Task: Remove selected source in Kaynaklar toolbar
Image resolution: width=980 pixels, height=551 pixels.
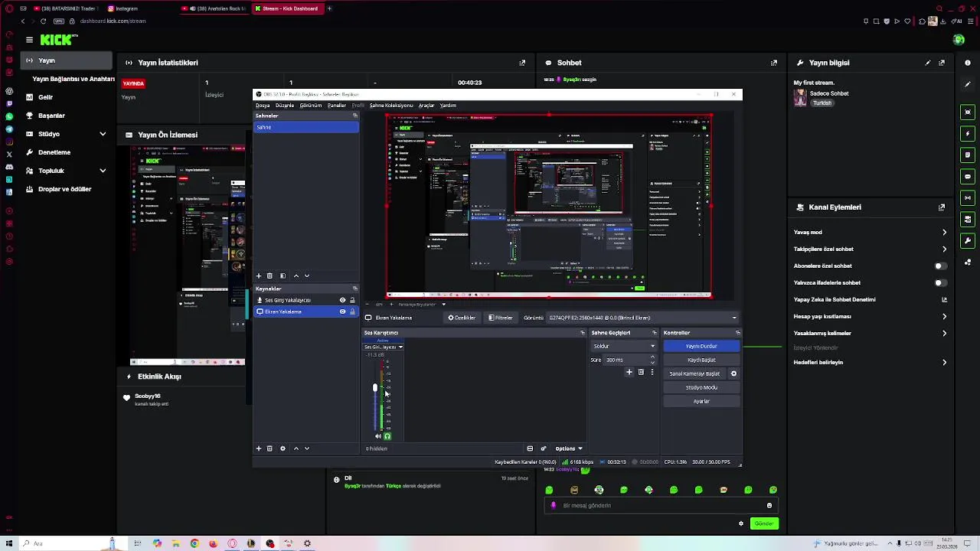Action: point(269,448)
